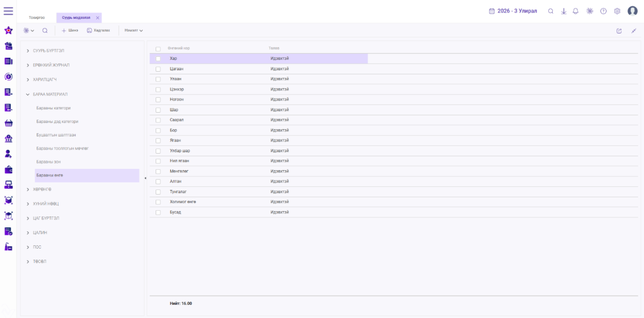Screen dimensions: 644x318
Task: Open the Нэмэлт dropdown menu
Action: coord(134,30)
